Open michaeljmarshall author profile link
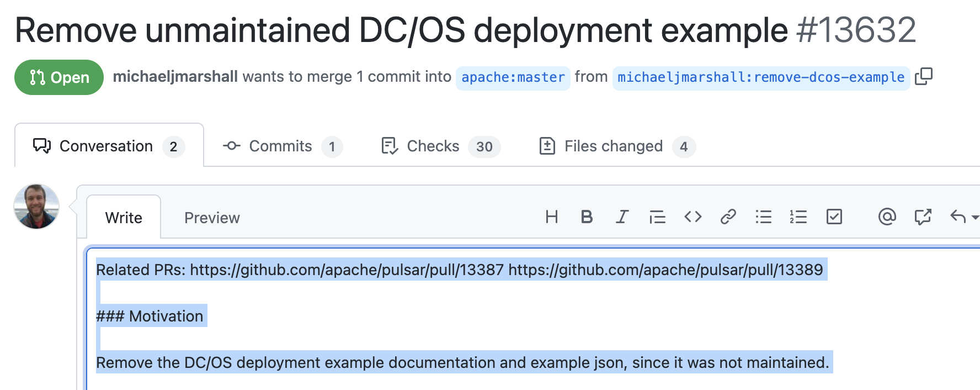This screenshot has height=390, width=980. click(175, 76)
